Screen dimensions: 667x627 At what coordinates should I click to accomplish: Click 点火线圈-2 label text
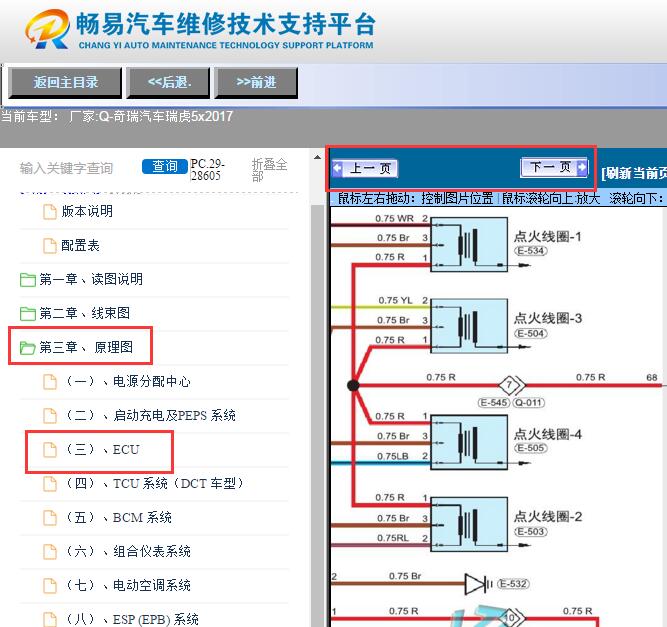click(548, 516)
